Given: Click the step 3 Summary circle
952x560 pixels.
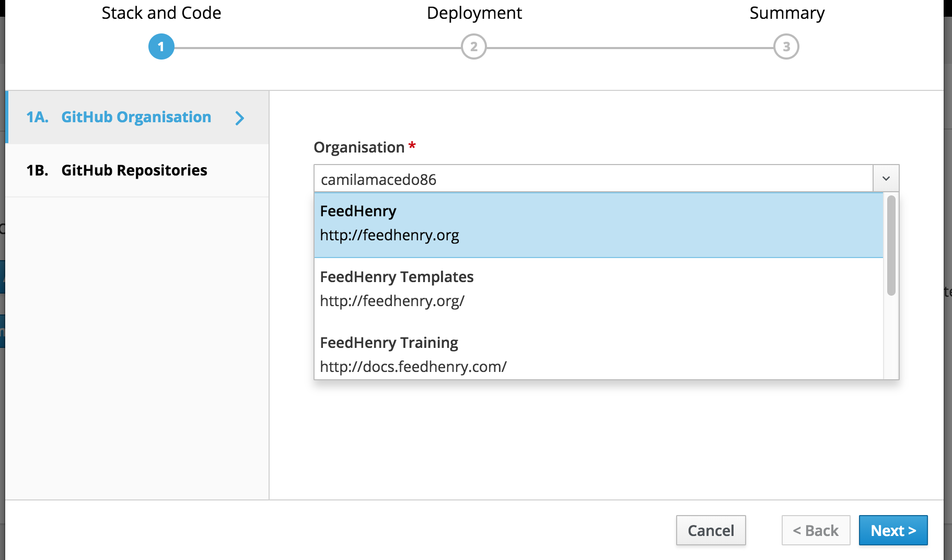Looking at the screenshot, I should point(786,46).
